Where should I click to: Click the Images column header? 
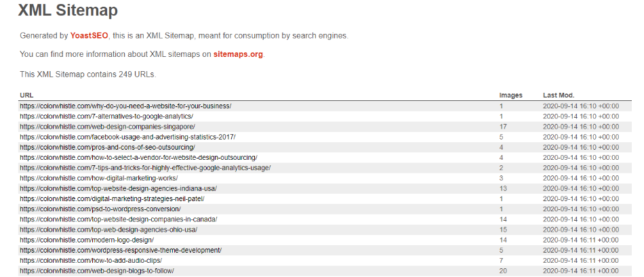pyautogui.click(x=510, y=95)
